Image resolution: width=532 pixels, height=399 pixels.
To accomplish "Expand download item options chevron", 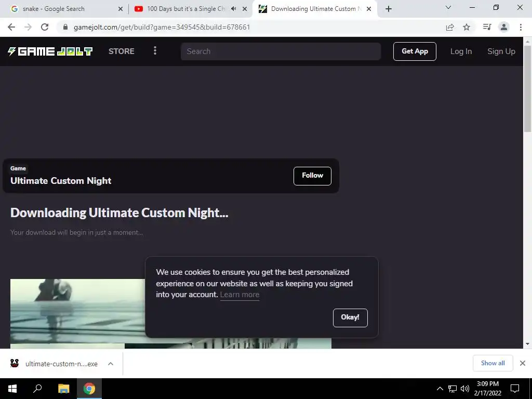I will pyautogui.click(x=111, y=364).
